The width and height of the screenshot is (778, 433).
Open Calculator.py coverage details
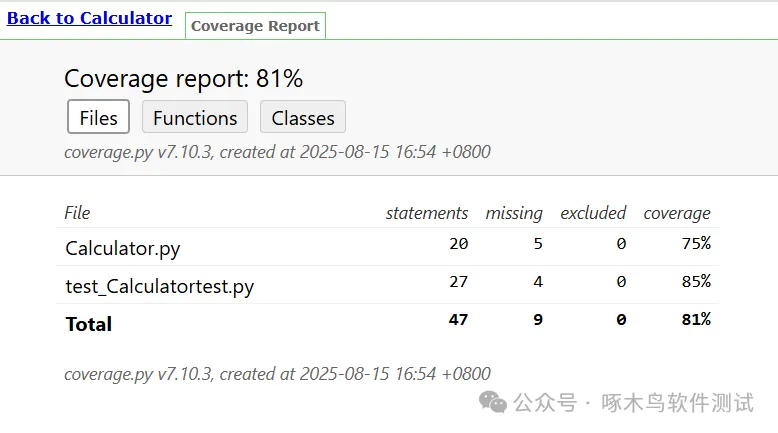tap(123, 248)
